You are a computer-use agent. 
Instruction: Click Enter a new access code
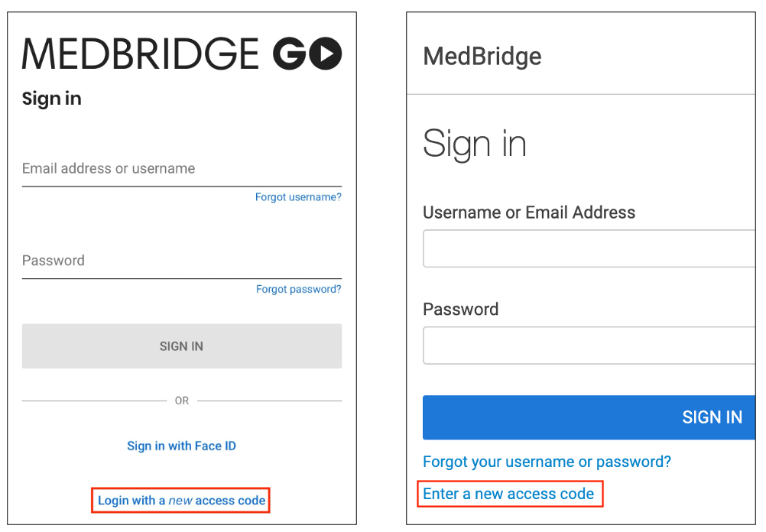coord(510,494)
